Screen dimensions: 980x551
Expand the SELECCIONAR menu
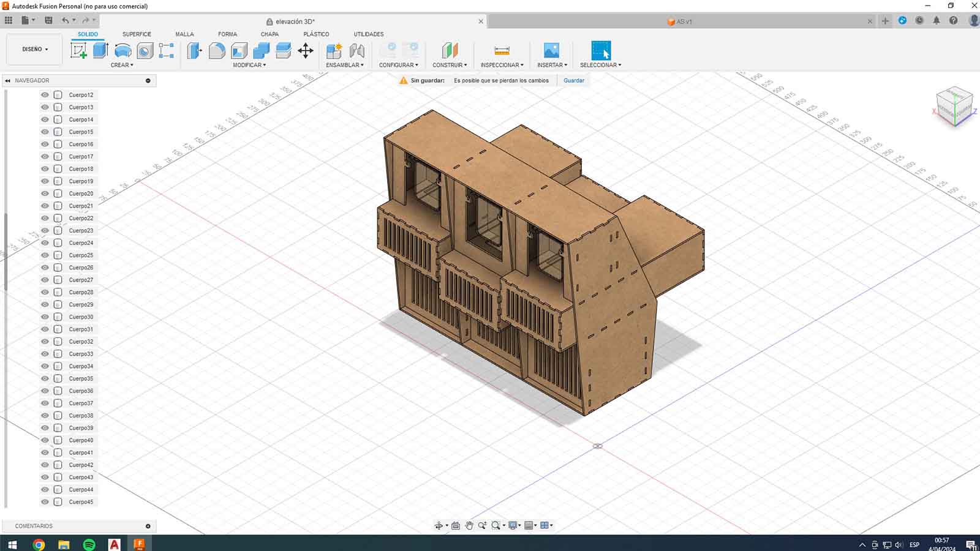tap(601, 65)
